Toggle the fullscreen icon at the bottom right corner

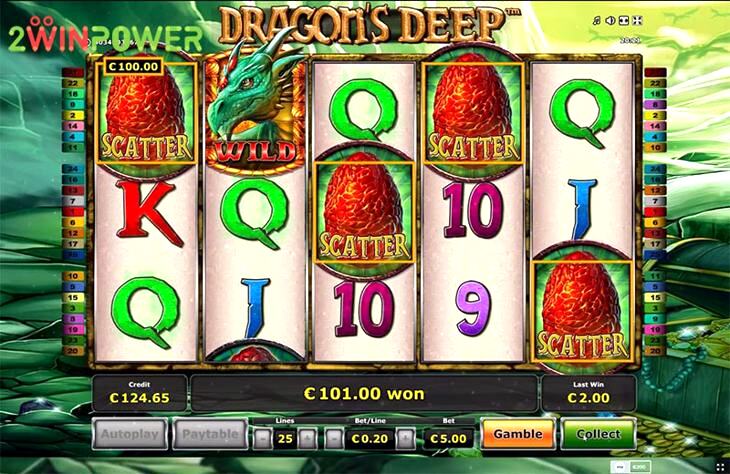pos(720,466)
